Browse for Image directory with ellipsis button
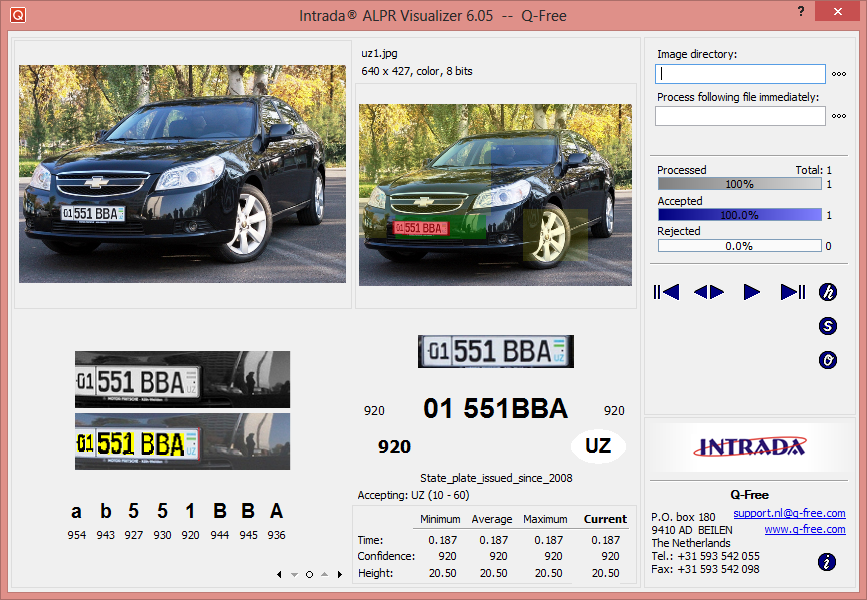 (839, 74)
